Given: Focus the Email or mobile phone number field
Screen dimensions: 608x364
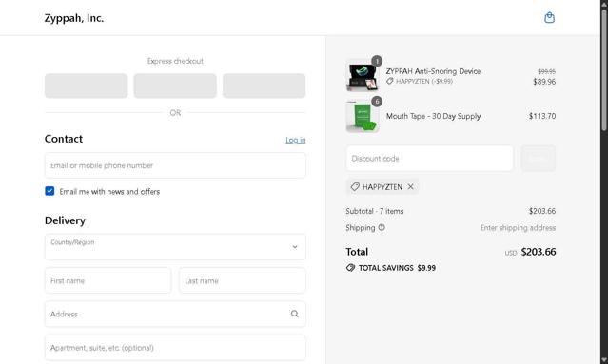Looking at the screenshot, I should tap(175, 165).
